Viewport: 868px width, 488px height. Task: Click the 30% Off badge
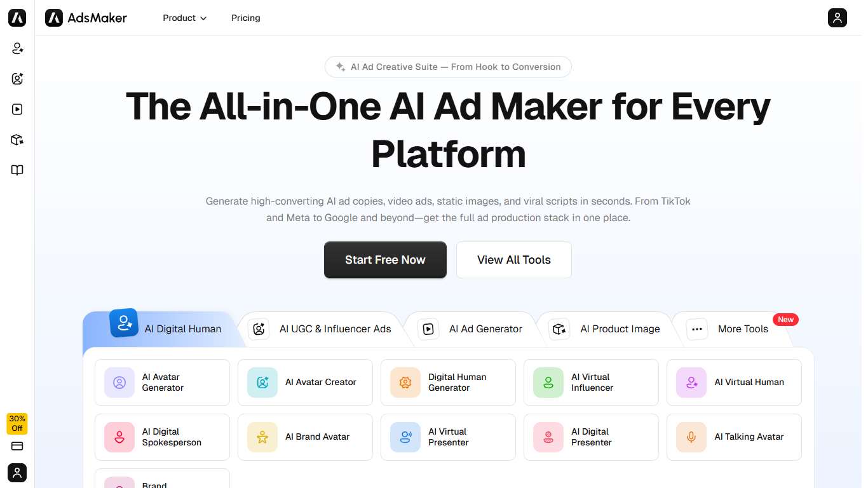[17, 424]
